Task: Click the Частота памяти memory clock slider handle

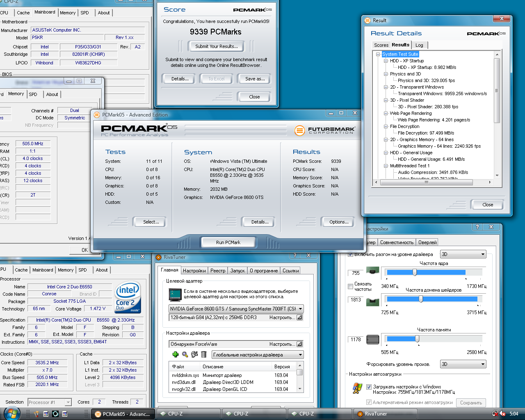Action: 417,339
